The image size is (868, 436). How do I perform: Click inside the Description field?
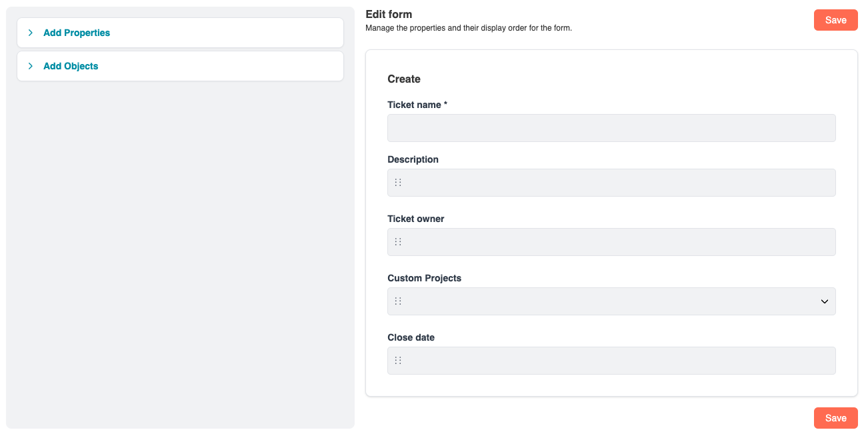pos(611,183)
